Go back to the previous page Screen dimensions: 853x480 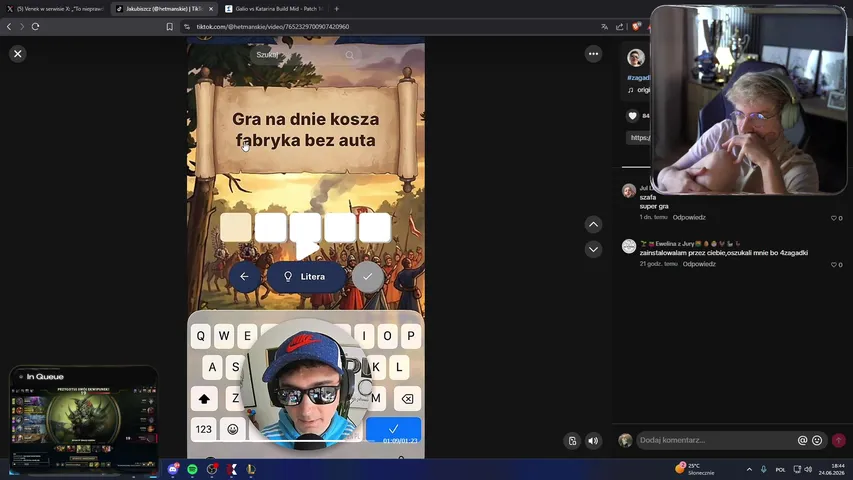[x=9, y=27]
